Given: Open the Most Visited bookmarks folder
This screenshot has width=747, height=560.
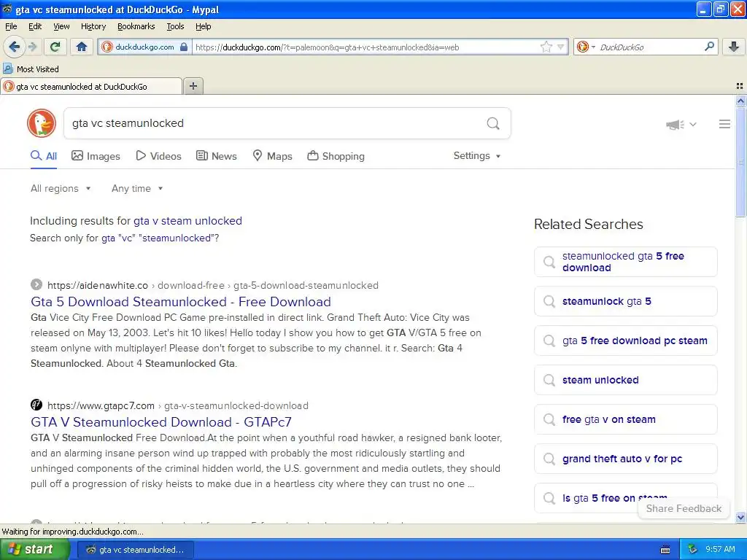Looking at the screenshot, I should click(31, 69).
